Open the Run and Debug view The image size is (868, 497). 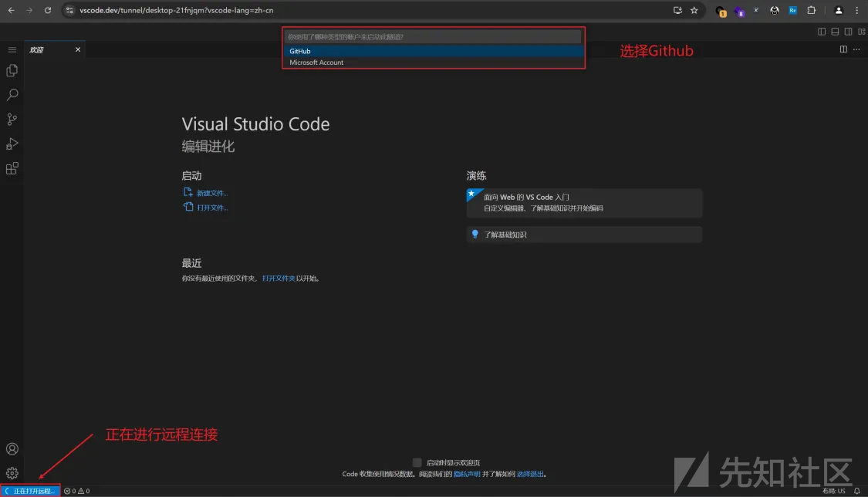pyautogui.click(x=12, y=144)
